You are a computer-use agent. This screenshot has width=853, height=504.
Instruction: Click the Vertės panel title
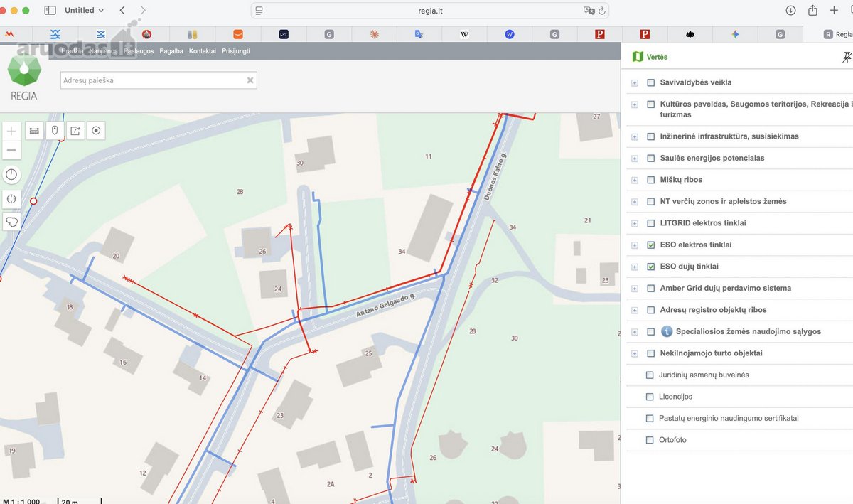click(x=657, y=57)
